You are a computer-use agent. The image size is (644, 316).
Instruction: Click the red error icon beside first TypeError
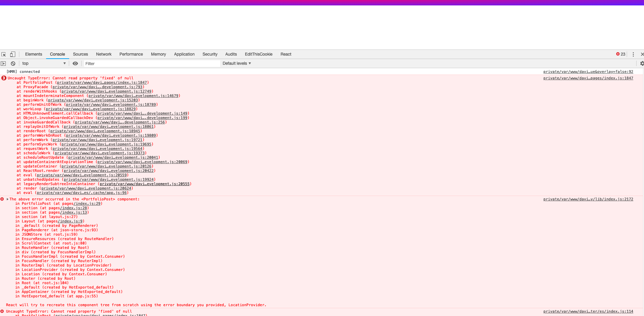(x=4, y=78)
